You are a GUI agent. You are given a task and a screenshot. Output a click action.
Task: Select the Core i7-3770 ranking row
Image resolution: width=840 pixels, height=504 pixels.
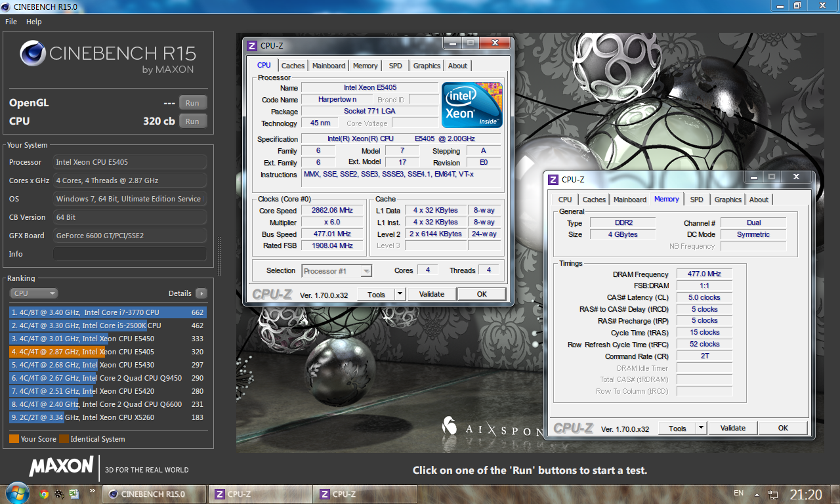coord(108,312)
